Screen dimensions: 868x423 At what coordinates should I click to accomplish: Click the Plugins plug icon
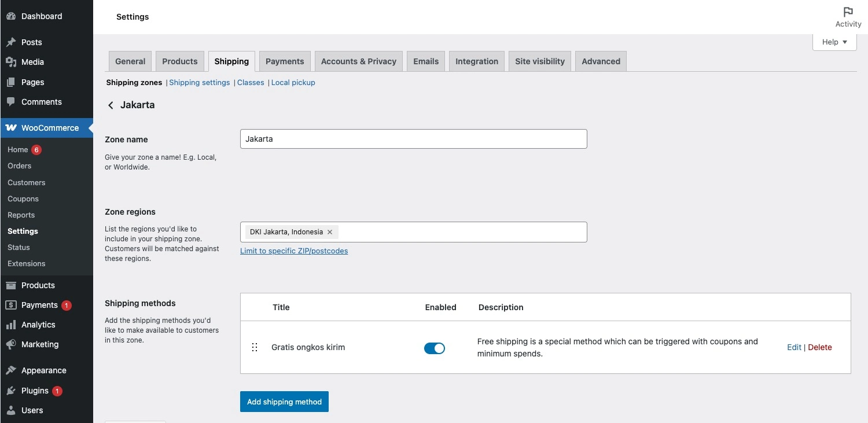tap(11, 391)
